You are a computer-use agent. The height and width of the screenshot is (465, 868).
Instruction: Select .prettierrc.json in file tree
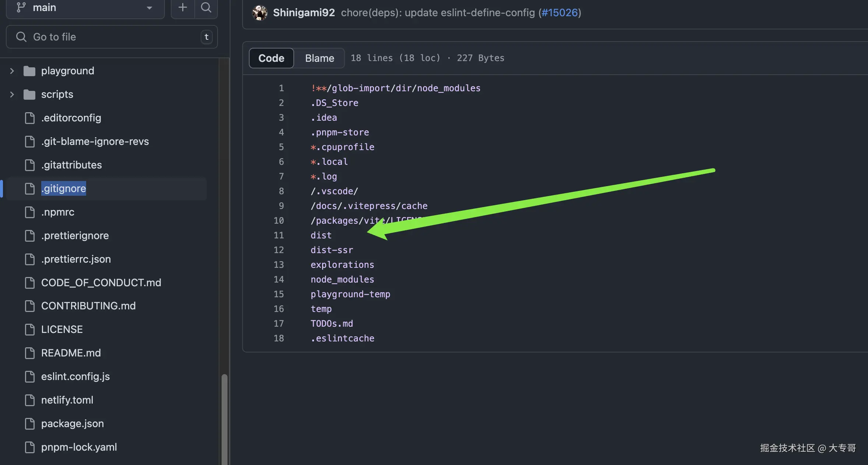click(76, 259)
